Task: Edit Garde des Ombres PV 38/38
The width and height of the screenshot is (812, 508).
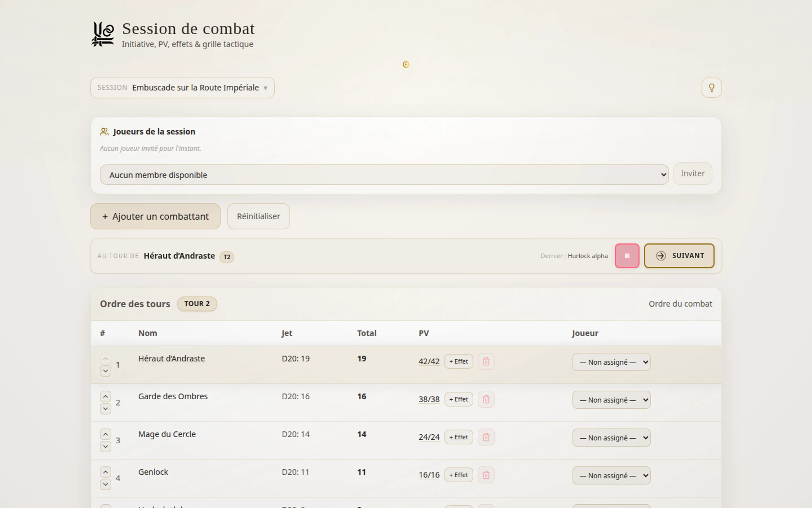Action: [x=429, y=399]
